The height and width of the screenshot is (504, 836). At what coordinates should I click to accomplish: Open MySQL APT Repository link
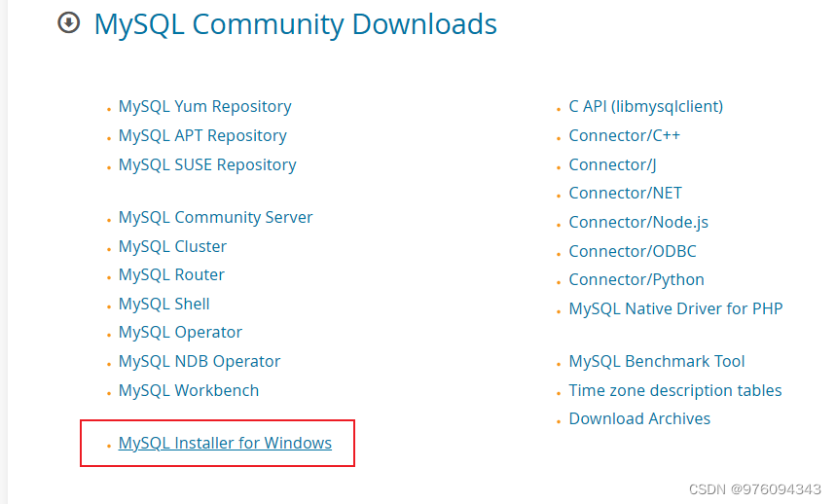[202, 136]
